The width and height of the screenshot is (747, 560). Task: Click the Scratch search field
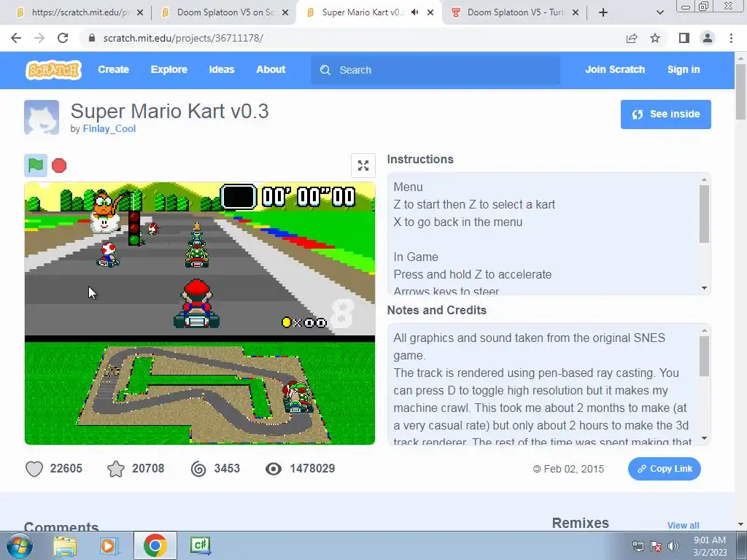(x=436, y=70)
